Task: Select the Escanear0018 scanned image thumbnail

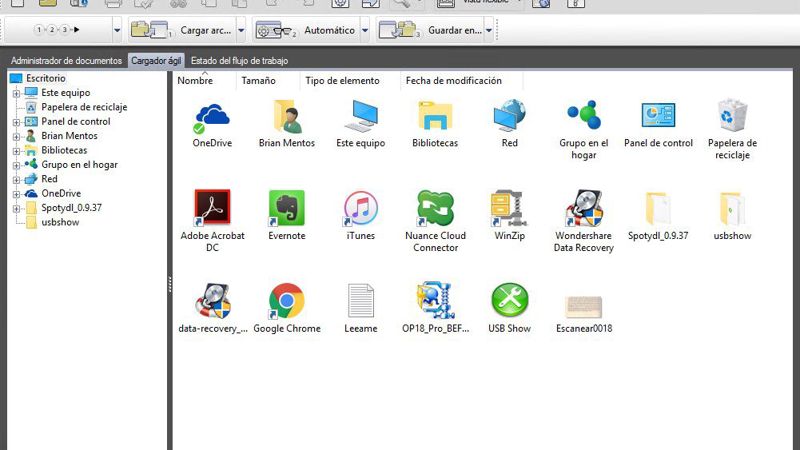Action: click(584, 307)
